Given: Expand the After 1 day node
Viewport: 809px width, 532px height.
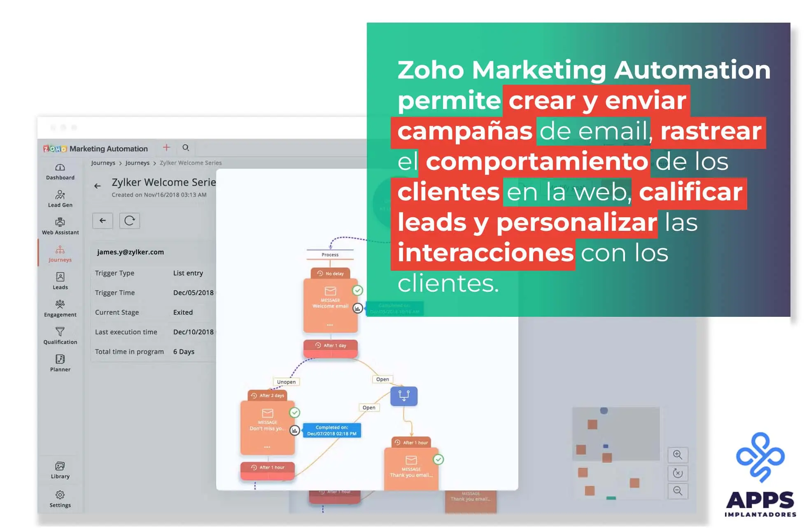Looking at the screenshot, I should point(330,346).
